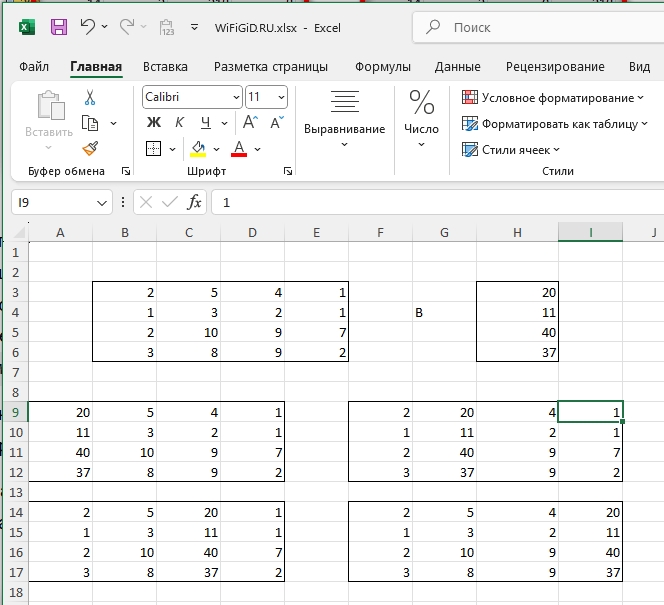Switch to the Данные tab

[457, 66]
